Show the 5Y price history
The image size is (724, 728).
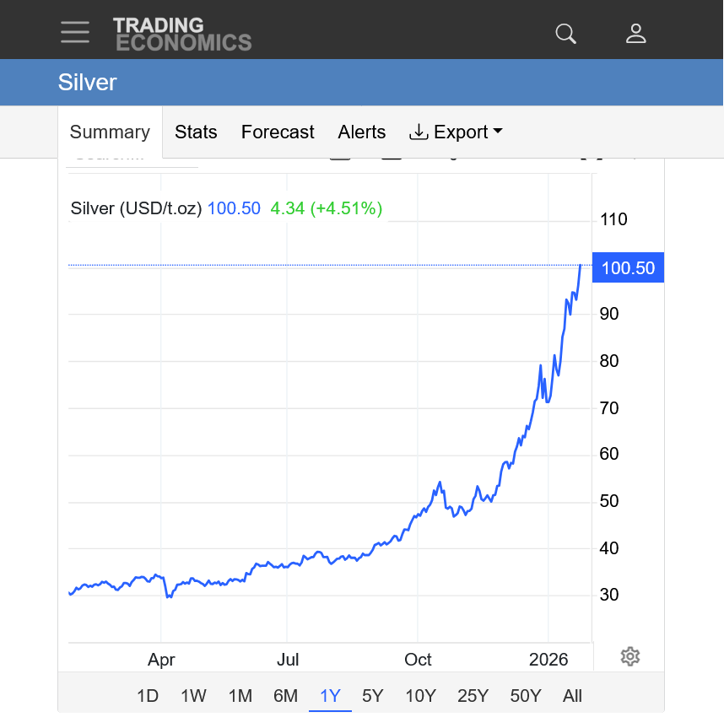pyautogui.click(x=372, y=696)
